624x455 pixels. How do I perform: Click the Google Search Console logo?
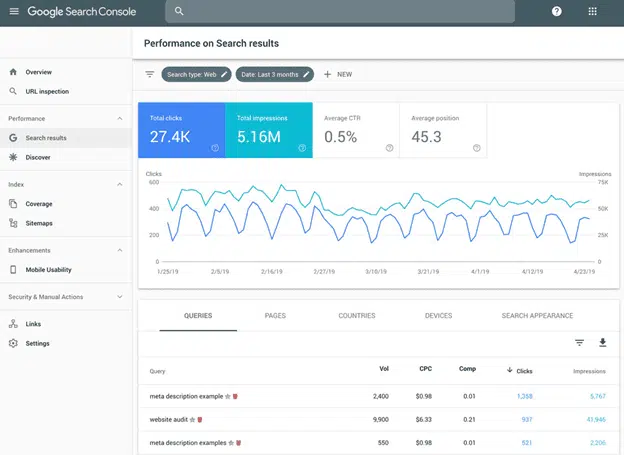[x=82, y=12]
